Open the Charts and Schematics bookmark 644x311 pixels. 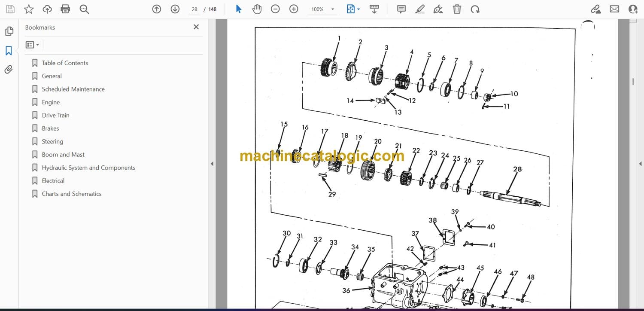pos(72,194)
